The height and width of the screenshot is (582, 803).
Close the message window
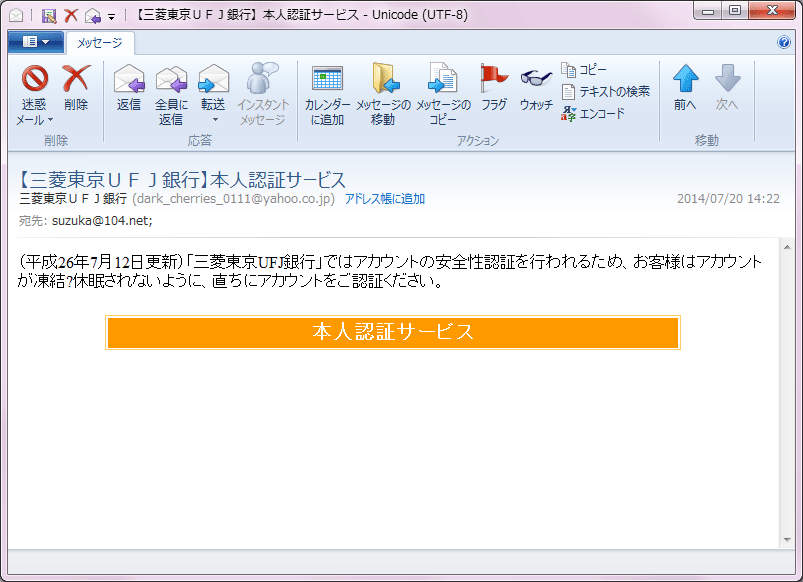(x=772, y=11)
